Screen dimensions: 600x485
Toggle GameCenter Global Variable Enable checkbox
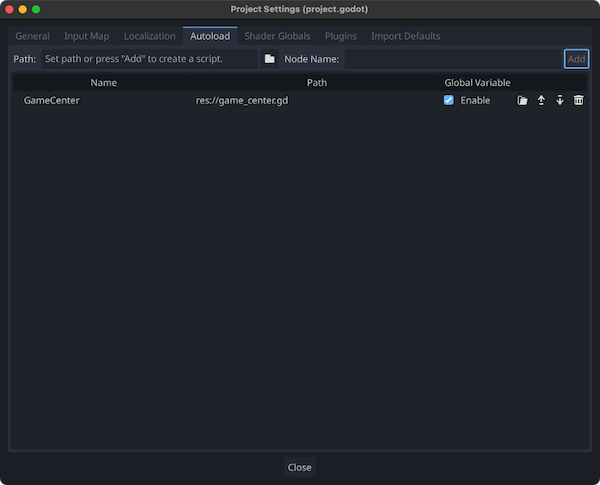click(x=449, y=101)
